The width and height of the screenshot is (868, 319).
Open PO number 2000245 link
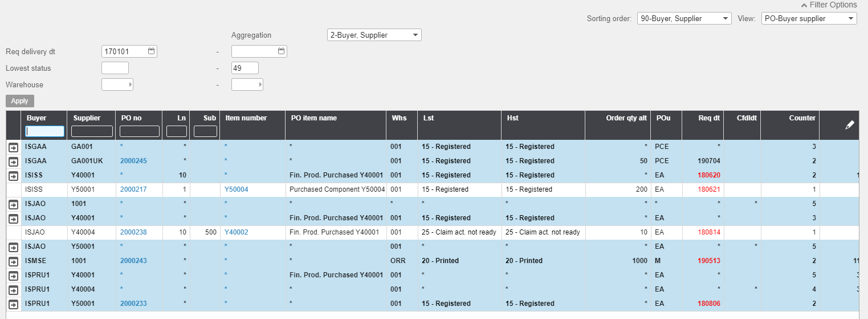pyautogui.click(x=133, y=161)
